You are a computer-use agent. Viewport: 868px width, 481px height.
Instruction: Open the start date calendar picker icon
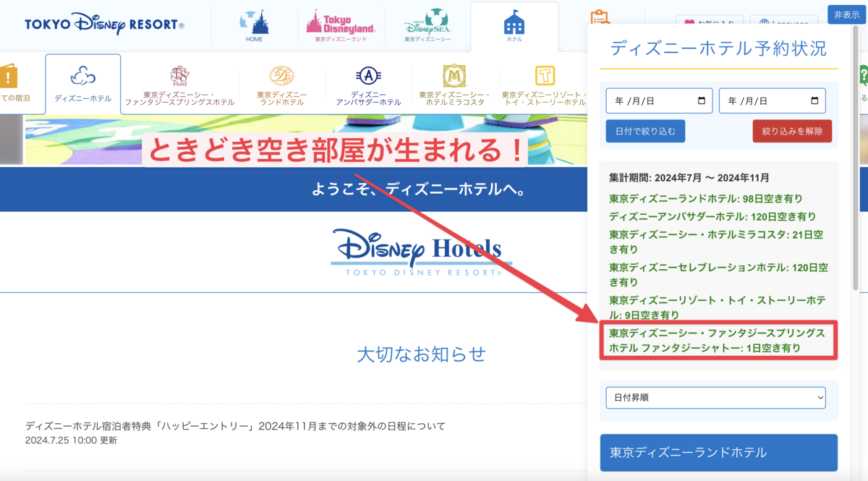tap(701, 101)
